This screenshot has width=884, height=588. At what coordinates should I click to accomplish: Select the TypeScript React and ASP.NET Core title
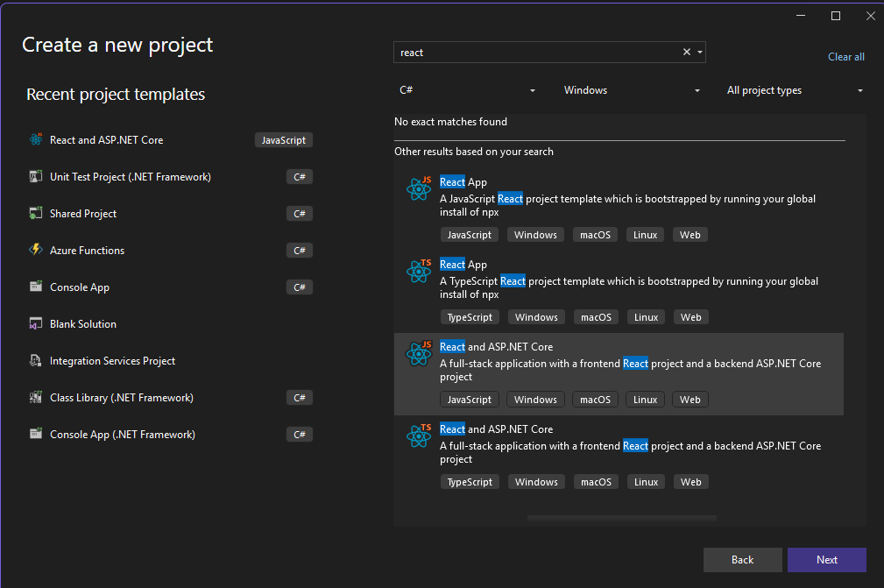coord(496,429)
